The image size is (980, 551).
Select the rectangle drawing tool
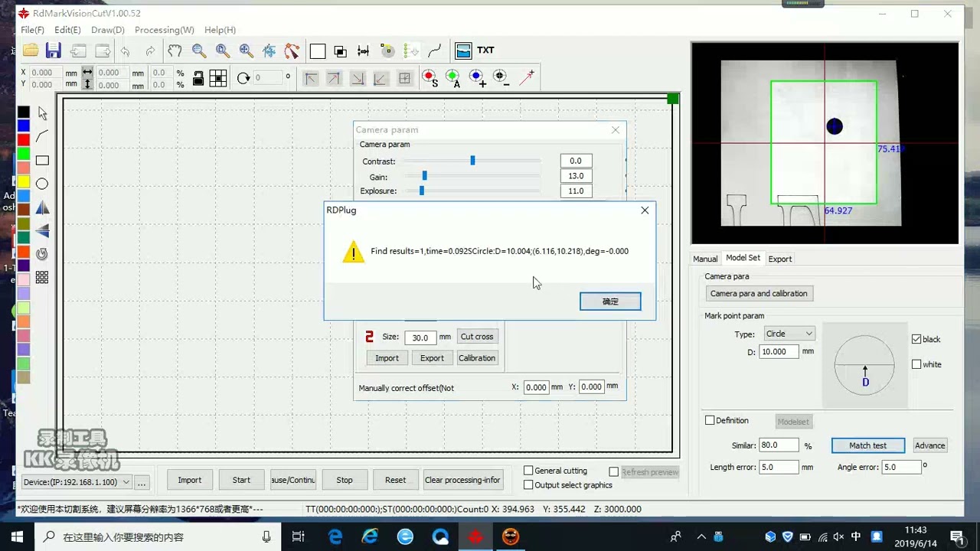[x=42, y=161]
